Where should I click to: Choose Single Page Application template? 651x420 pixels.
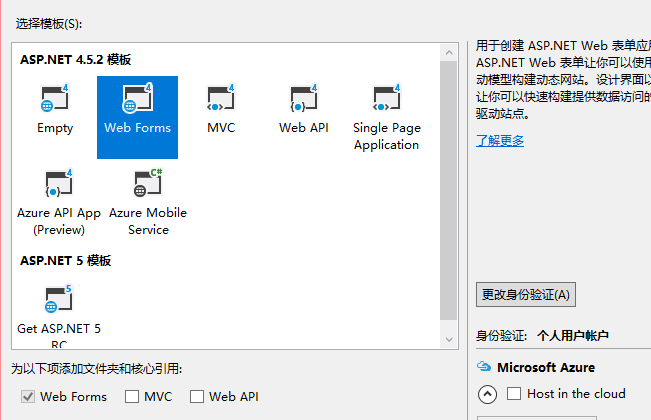(x=387, y=118)
